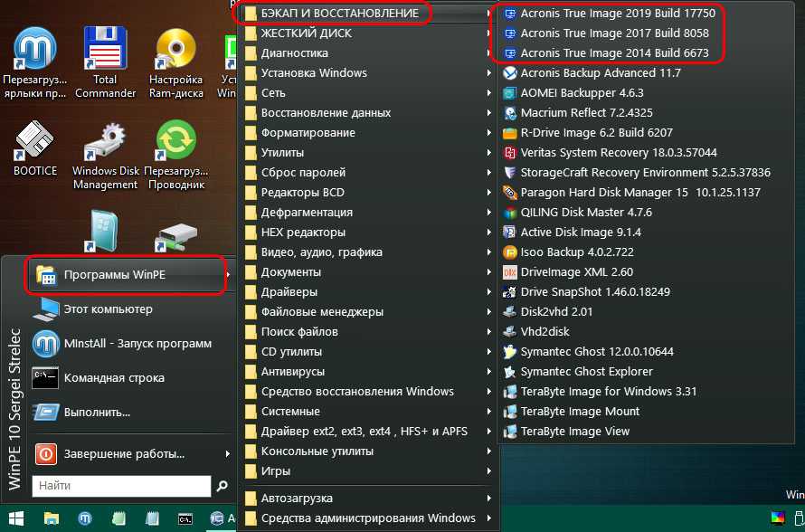Click AOMEI Backupper 4.6.3 icon
The image size is (805, 532).
coord(509,93)
